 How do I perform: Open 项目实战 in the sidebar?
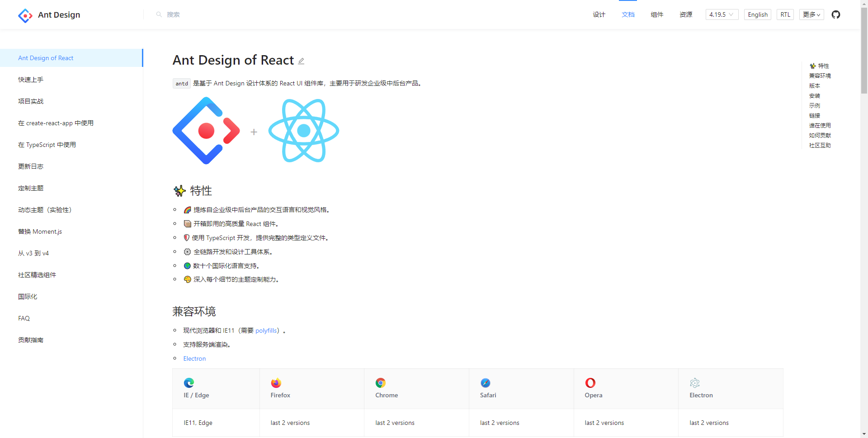71,101
